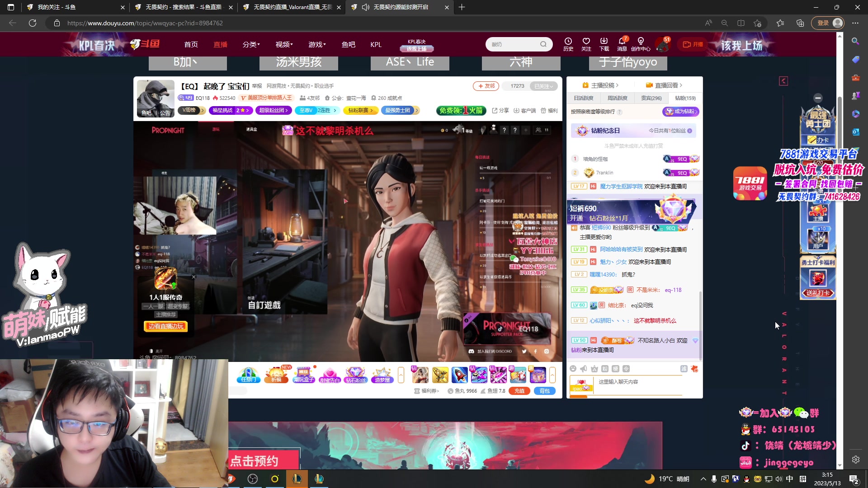Expand the gift list arrow
868x488 pixels.
pyautogui.click(x=552, y=375)
